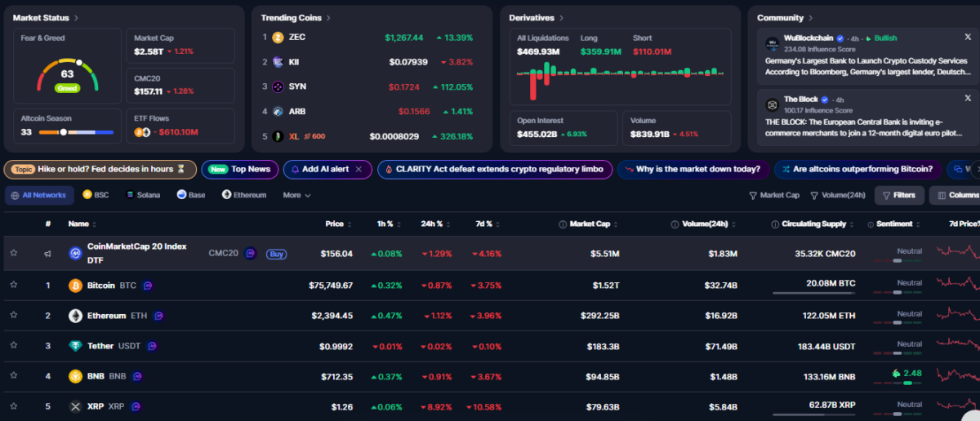Screen dimensions: 980x421
Task: Open 'Why is the market down today?' chip
Action: [693, 169]
